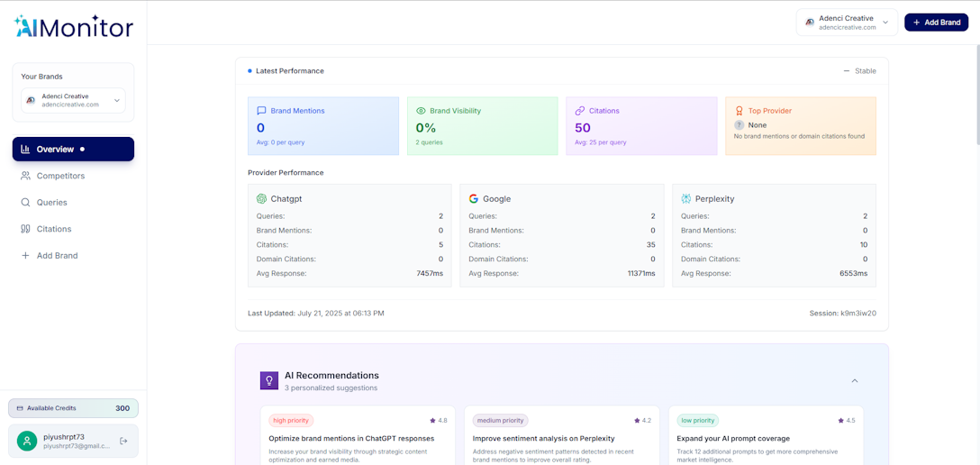This screenshot has height=465, width=980.
Task: Click the Top Provider card
Action: [801, 125]
